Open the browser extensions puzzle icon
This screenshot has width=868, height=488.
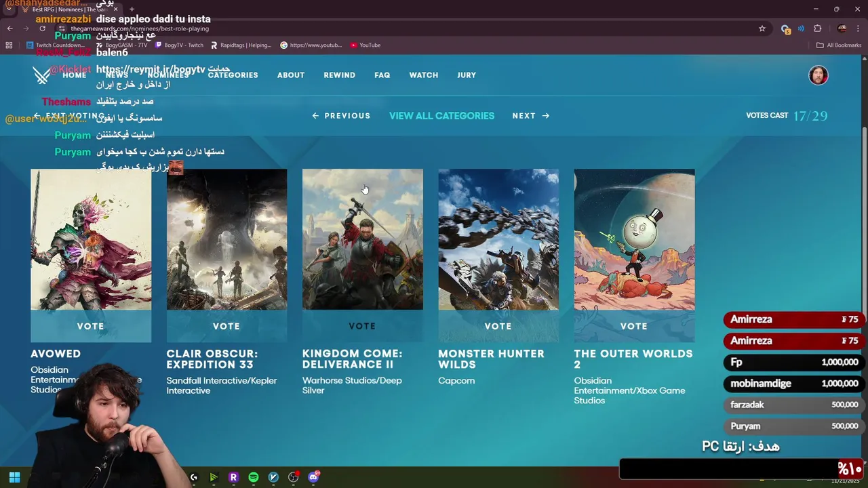pos(817,28)
